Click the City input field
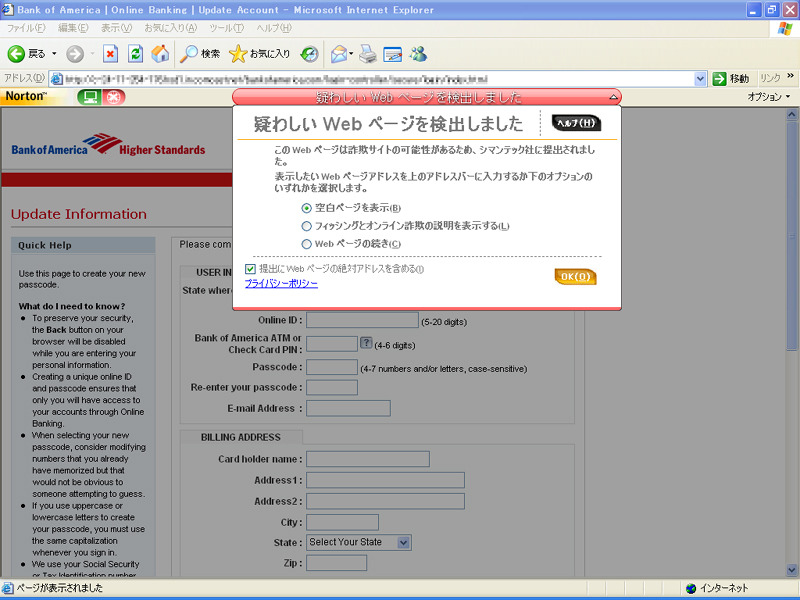800x600 pixels. [342, 522]
